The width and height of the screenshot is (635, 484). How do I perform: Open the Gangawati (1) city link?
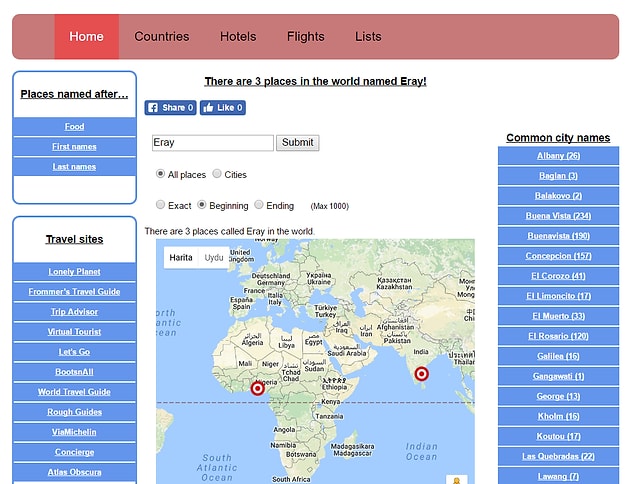click(x=558, y=376)
